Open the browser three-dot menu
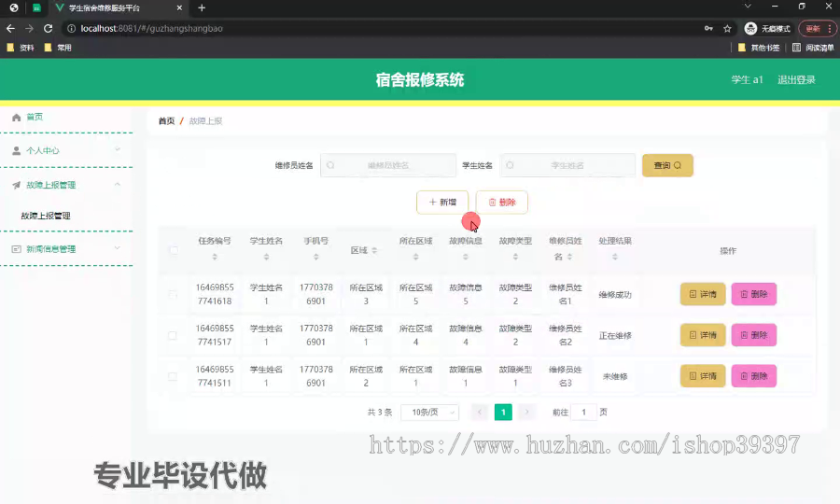The width and height of the screenshot is (840, 504). coord(830,29)
